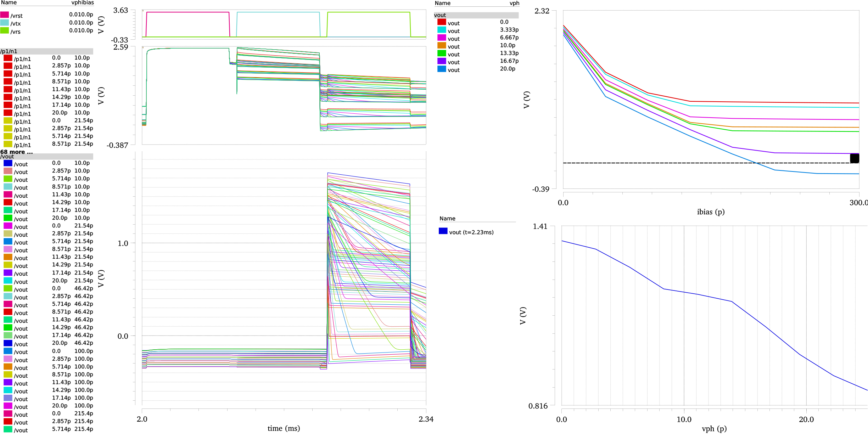Click the 'ibias (p)' axis label
Screen dimensions: 868x434
pos(711,212)
